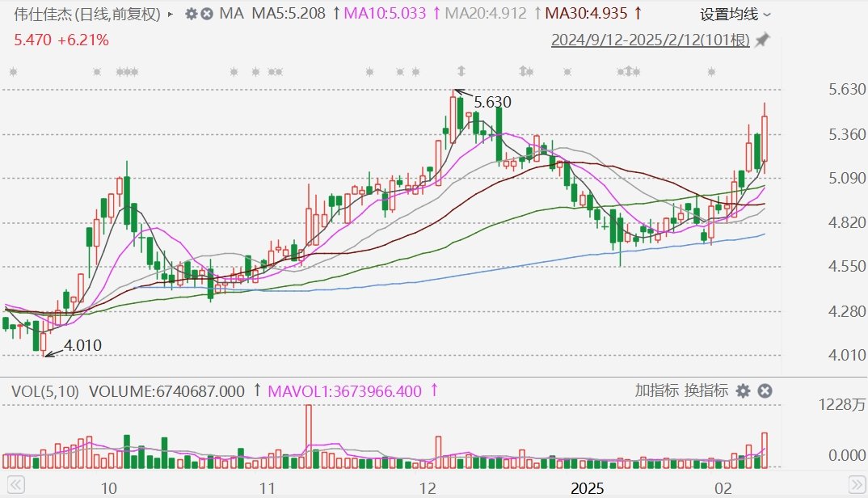This screenshot has height=498, width=868.
Task: Select the 伟仕佳杰(日线,前复权) chart title
Action: [x=87, y=14]
